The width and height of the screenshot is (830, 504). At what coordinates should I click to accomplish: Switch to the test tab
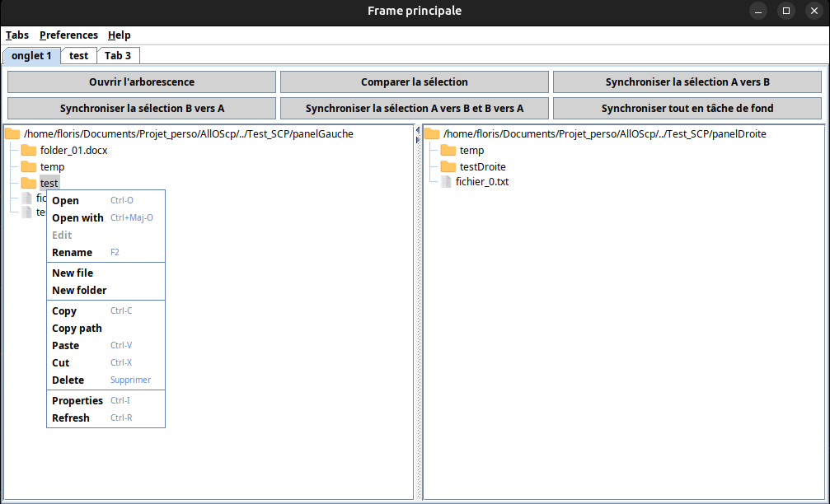click(x=79, y=56)
